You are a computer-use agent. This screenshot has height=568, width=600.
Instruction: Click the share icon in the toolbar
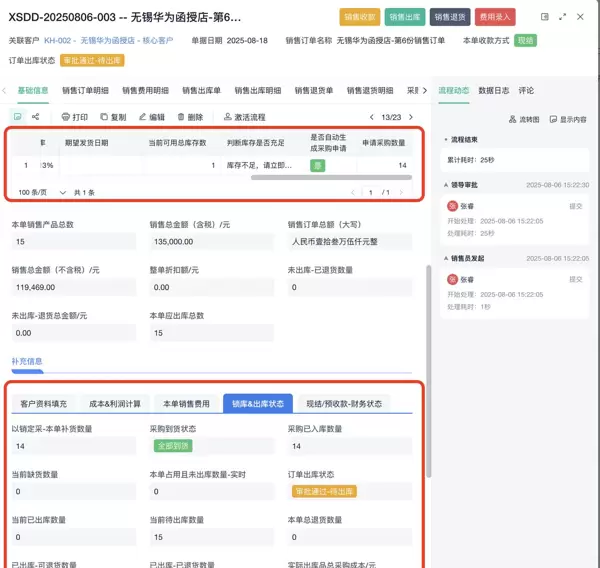[36, 117]
